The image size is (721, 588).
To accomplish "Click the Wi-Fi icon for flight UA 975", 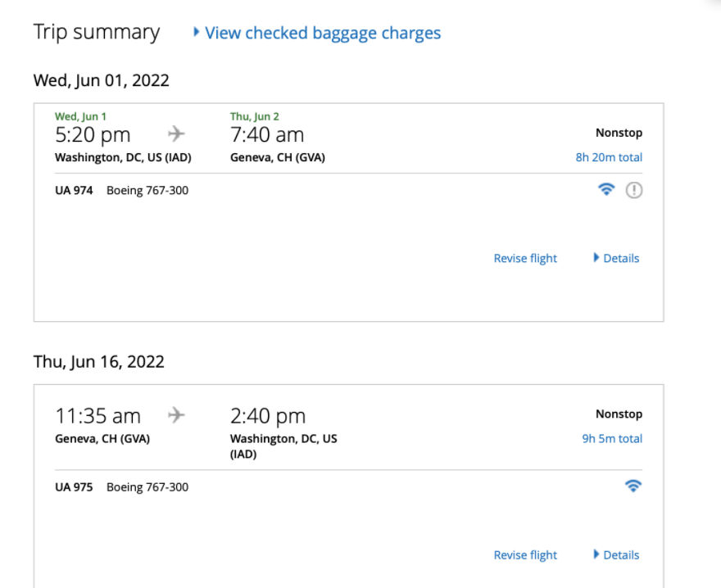I will (633, 486).
